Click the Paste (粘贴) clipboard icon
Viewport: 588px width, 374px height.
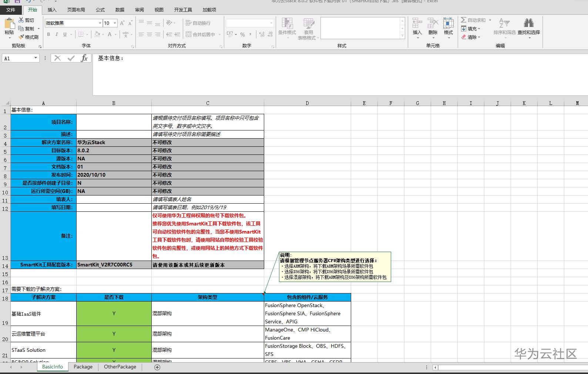9,24
